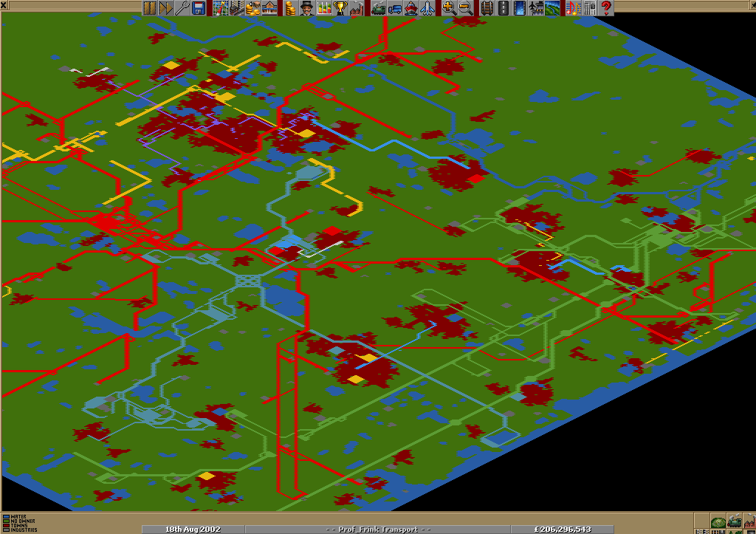This screenshot has width=756, height=534.
Task: Click the WATER legend label
Action: click(x=18, y=516)
